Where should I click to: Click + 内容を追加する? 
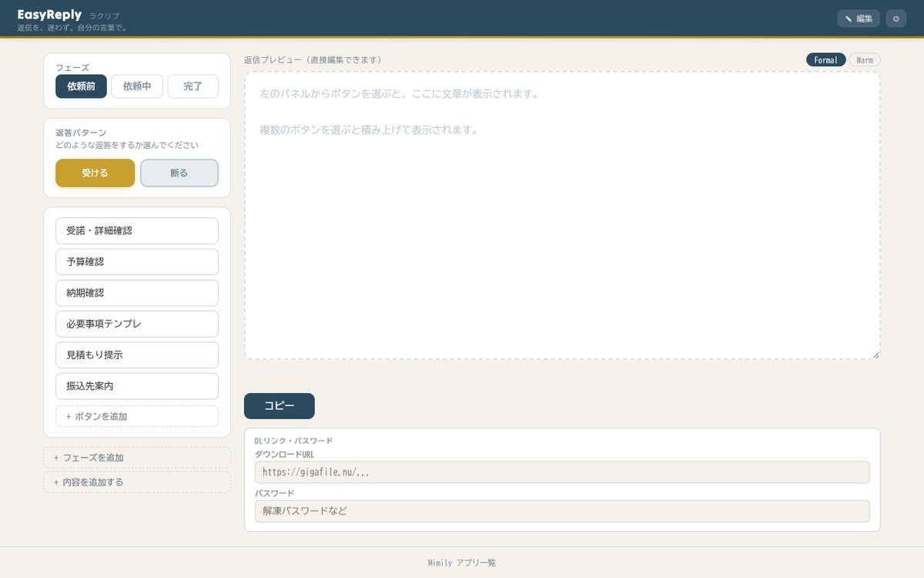[137, 482]
